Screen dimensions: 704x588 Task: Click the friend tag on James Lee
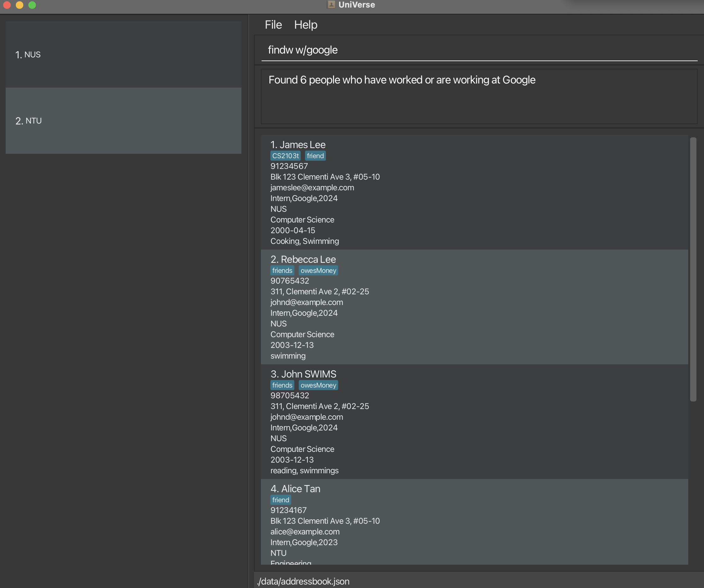point(315,156)
